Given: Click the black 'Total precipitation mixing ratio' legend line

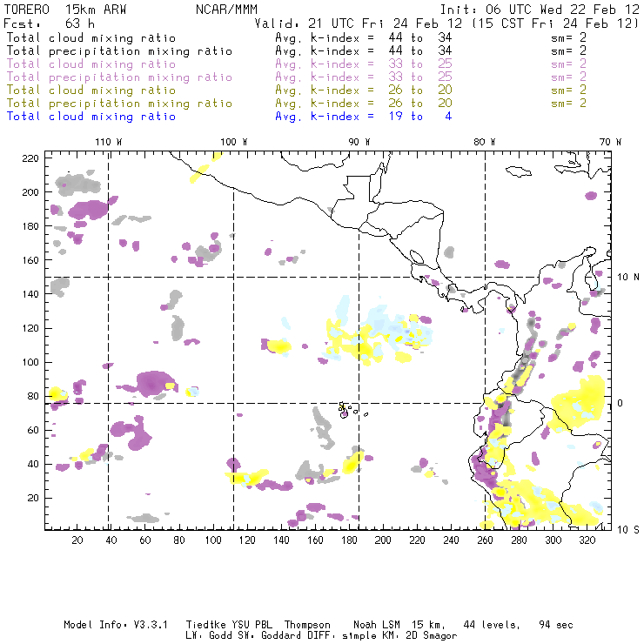Looking at the screenshot, I should [119, 51].
